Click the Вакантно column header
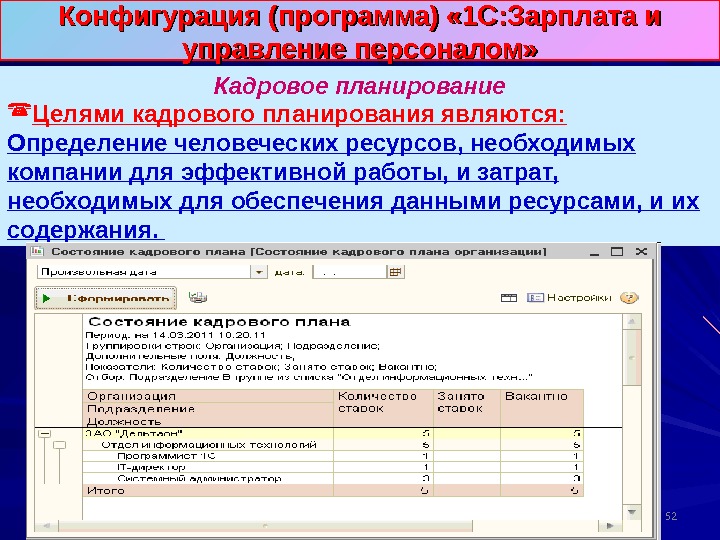 point(542,408)
